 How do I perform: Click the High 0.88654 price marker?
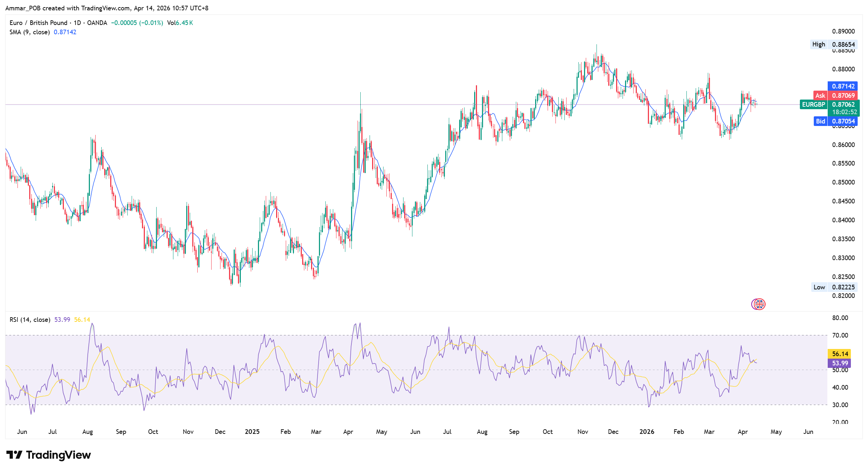(834, 44)
